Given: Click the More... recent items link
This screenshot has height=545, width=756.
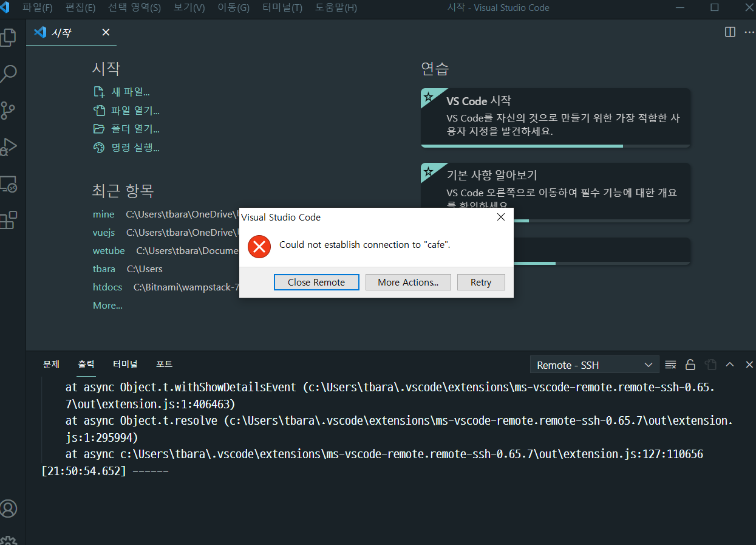Looking at the screenshot, I should tap(107, 305).
